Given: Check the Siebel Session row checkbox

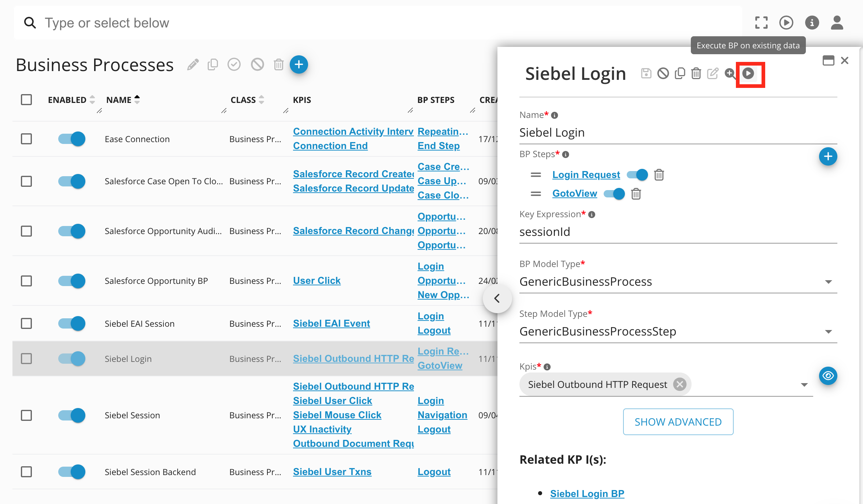Looking at the screenshot, I should pyautogui.click(x=26, y=415).
